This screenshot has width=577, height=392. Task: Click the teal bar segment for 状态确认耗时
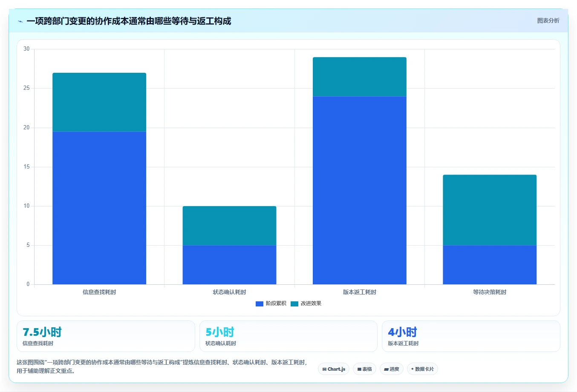229,226
